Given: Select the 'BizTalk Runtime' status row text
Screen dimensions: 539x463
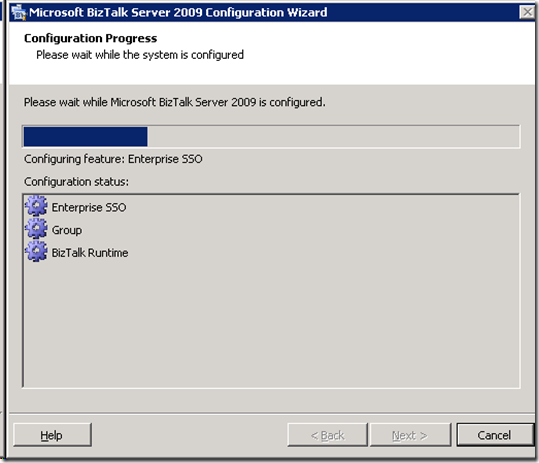Looking at the screenshot, I should pos(90,253).
